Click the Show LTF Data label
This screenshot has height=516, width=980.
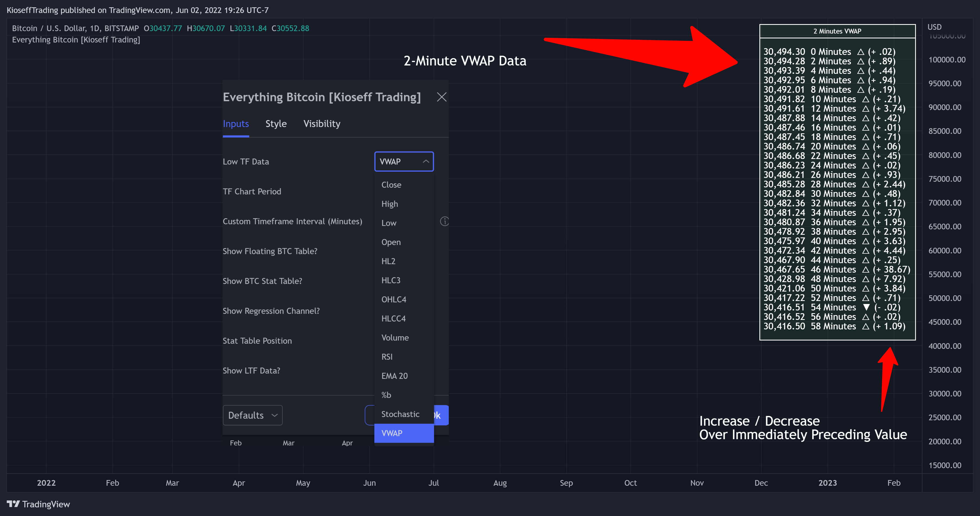point(251,371)
